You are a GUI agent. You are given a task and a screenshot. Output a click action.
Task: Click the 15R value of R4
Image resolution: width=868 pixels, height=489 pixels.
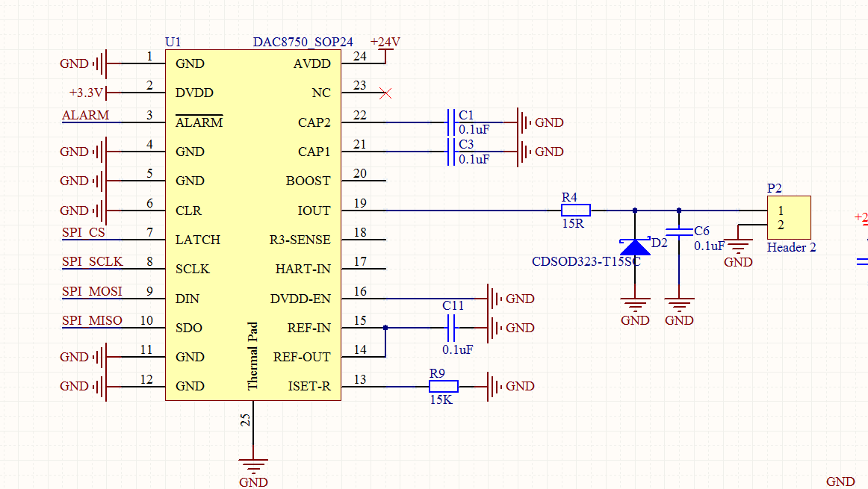572,223
